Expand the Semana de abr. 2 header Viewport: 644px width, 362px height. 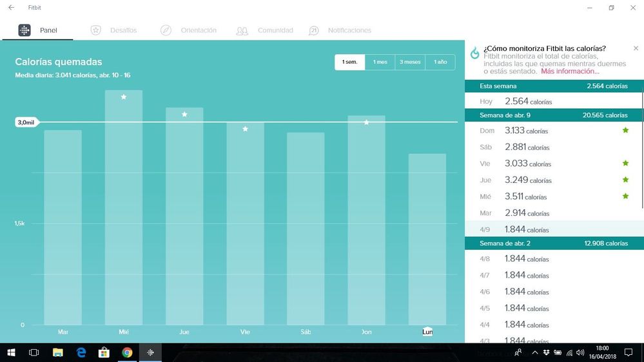pos(553,243)
